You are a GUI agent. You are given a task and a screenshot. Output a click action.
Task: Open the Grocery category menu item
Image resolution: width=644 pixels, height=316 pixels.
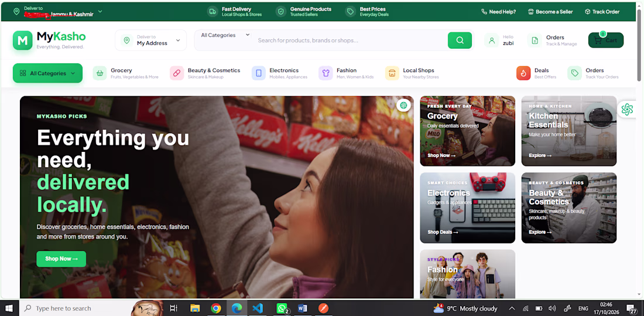(x=126, y=73)
